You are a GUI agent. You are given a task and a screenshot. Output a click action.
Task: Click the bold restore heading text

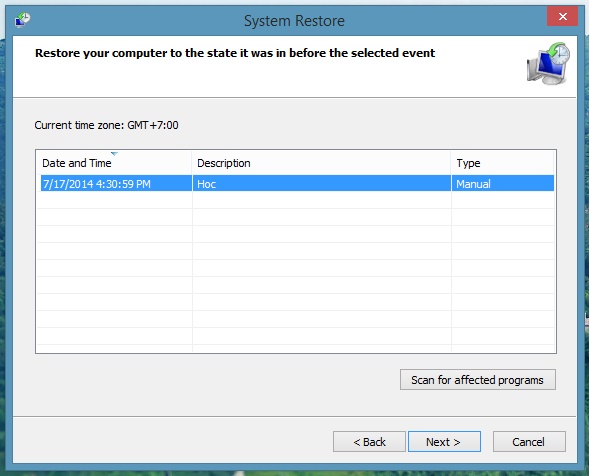(235, 53)
